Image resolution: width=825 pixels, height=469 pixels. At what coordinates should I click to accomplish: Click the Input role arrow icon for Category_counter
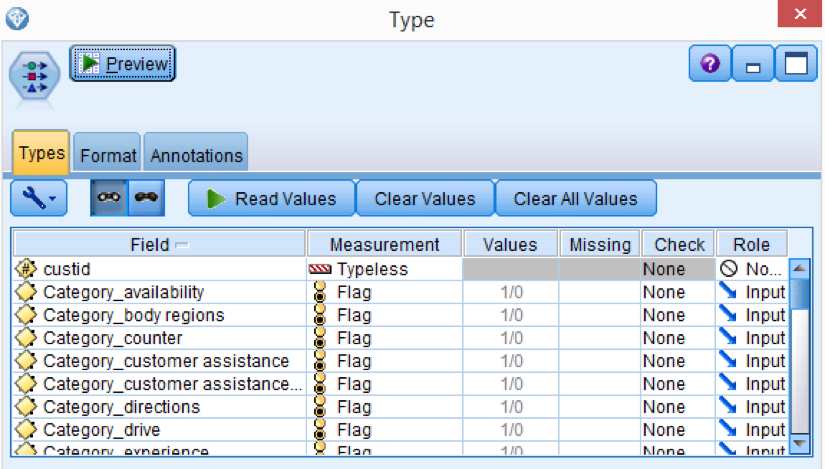(x=728, y=337)
